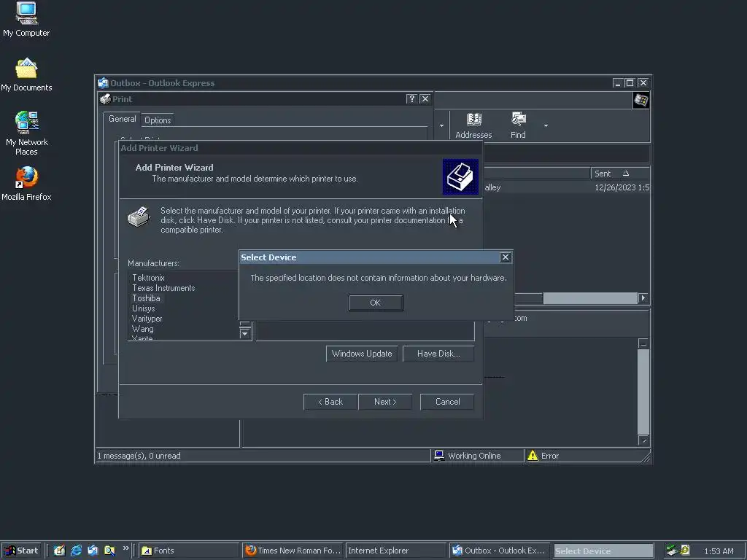Click the clock showing 1:53 AM
The height and width of the screenshot is (560, 747).
coord(719,551)
